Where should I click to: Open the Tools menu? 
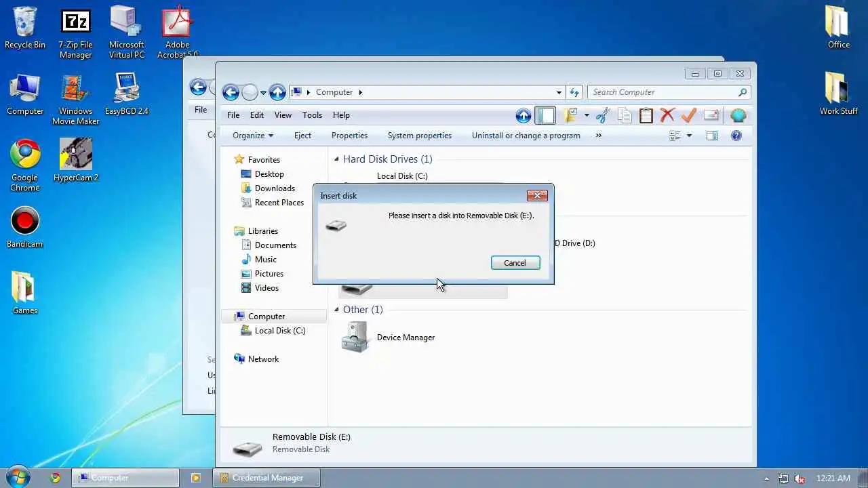(312, 115)
